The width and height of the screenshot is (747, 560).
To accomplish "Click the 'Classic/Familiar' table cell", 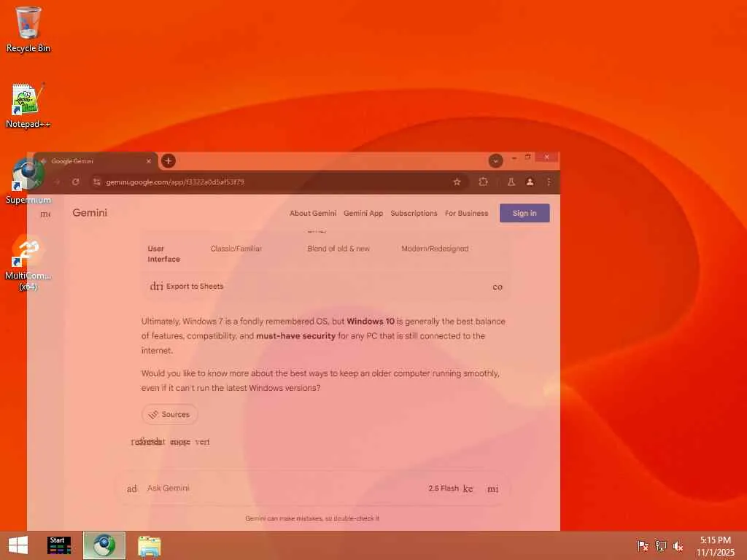I will (x=236, y=249).
